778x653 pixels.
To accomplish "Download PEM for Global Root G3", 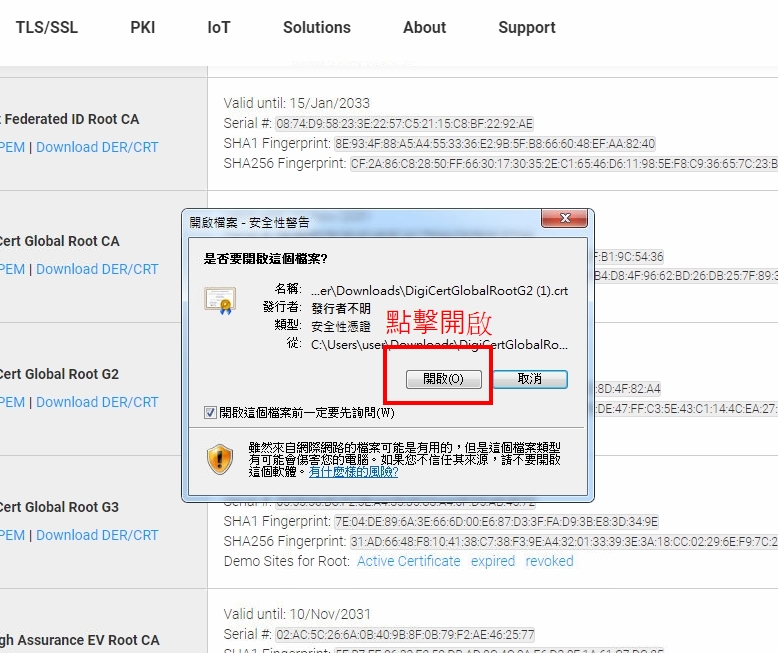I will pyautogui.click(x=12, y=535).
